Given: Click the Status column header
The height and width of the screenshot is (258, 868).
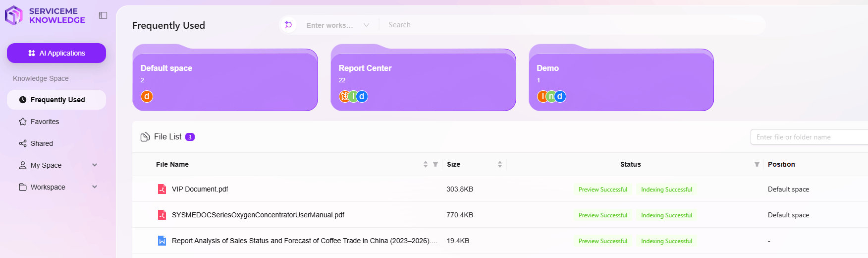Looking at the screenshot, I should click(x=630, y=164).
